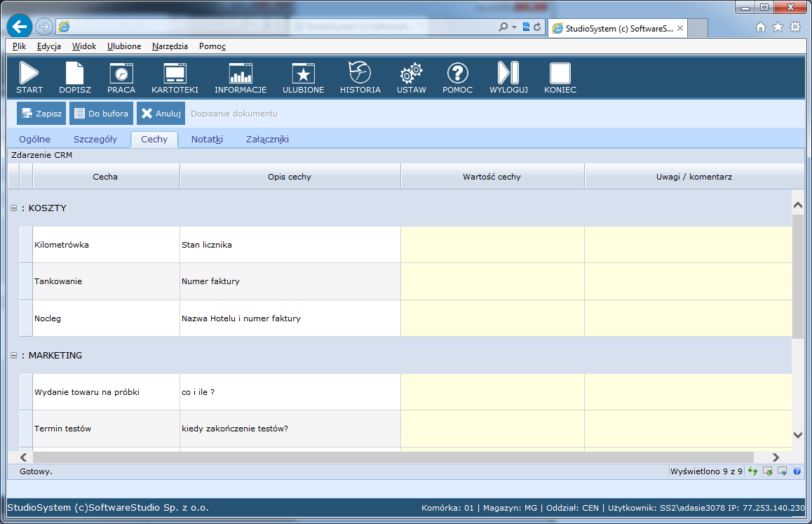Open INFORMACJE chart icon

(241, 73)
